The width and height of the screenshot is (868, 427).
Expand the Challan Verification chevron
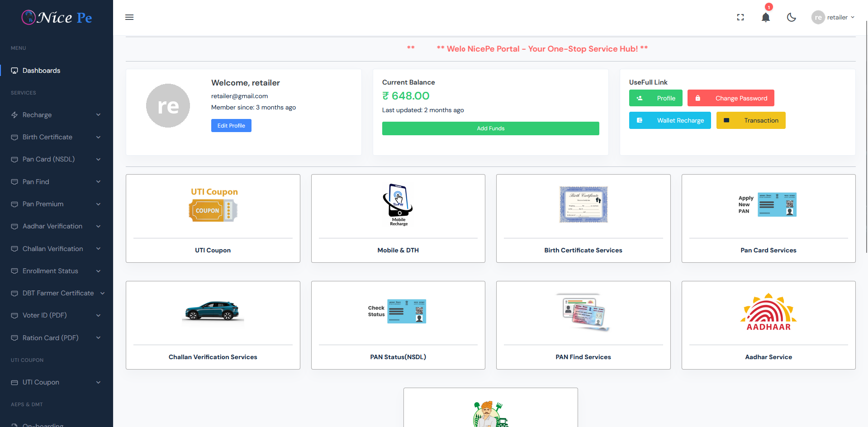(x=98, y=248)
